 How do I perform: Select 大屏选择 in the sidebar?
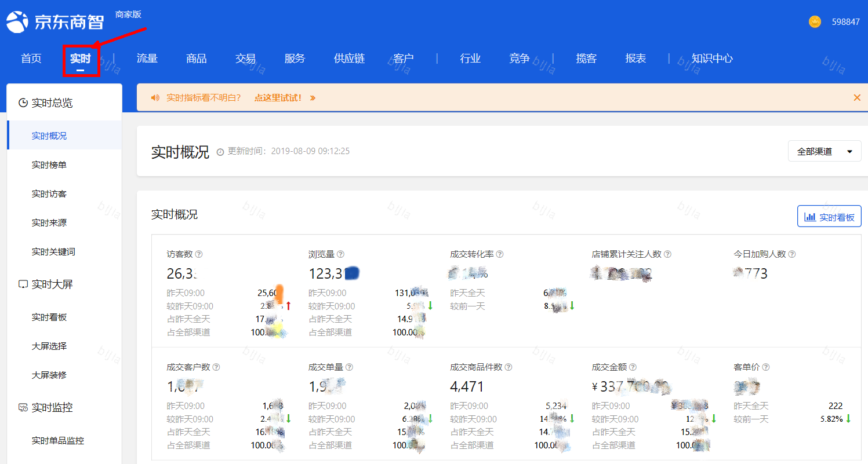pos(49,346)
